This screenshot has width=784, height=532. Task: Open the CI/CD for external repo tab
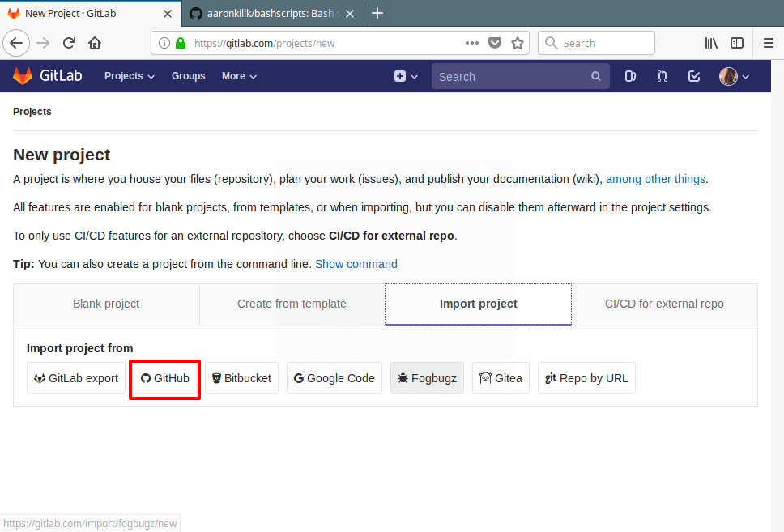click(x=664, y=304)
